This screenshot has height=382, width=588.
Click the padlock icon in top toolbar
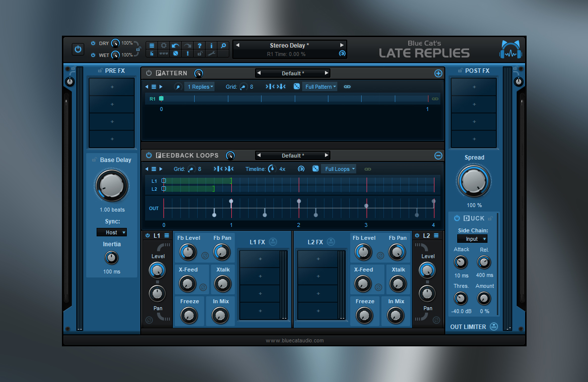(200, 54)
